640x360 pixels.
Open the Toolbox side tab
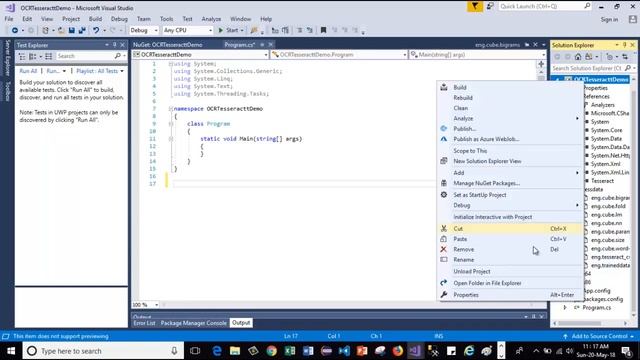pyautogui.click(x=7, y=91)
